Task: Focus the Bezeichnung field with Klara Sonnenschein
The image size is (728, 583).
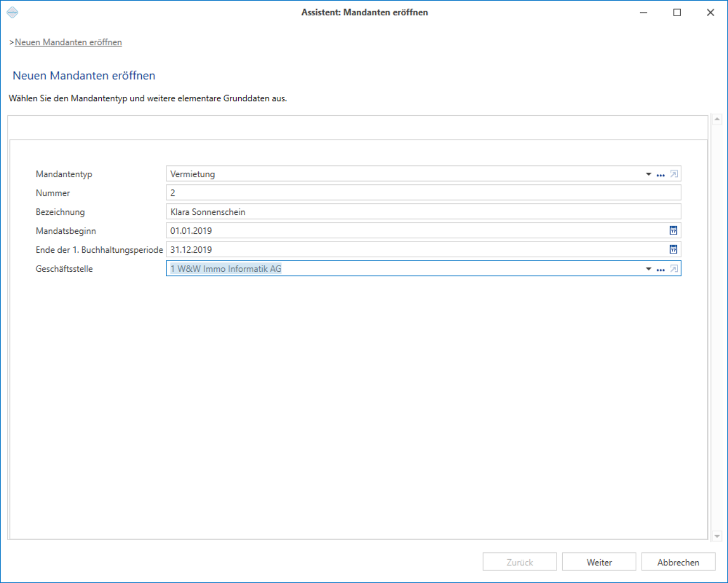Action: [424, 212]
